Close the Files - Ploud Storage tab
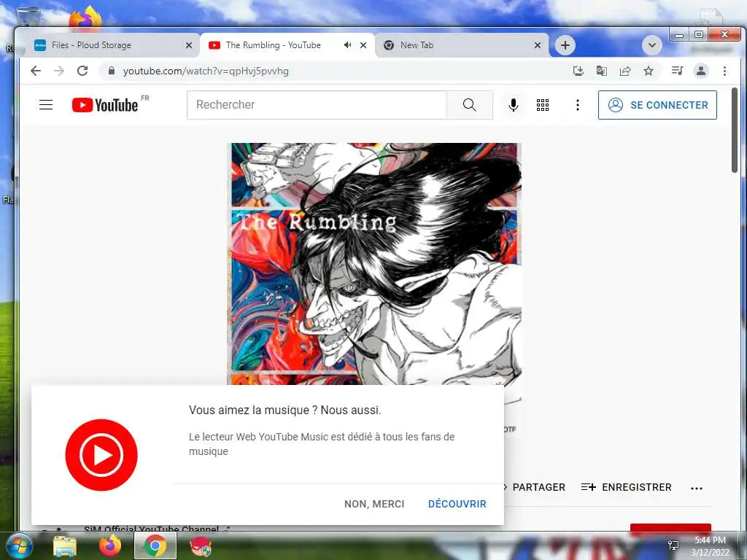Viewport: 747px width, 560px height. pyautogui.click(x=189, y=45)
